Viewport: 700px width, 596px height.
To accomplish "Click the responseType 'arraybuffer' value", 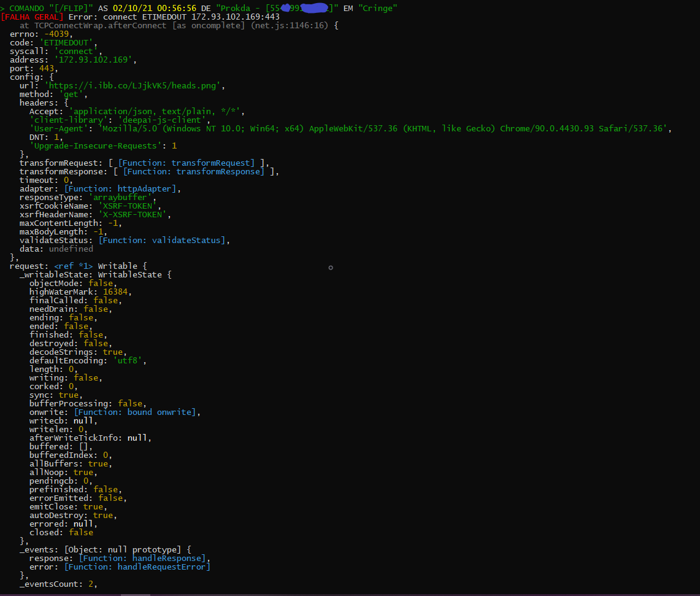I will coord(121,197).
